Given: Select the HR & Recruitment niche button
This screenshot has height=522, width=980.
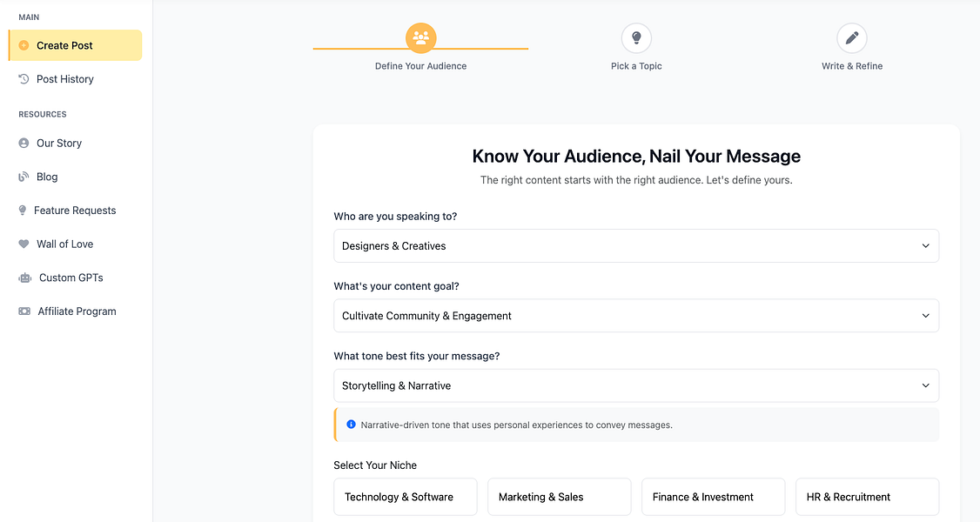Looking at the screenshot, I should (x=867, y=497).
